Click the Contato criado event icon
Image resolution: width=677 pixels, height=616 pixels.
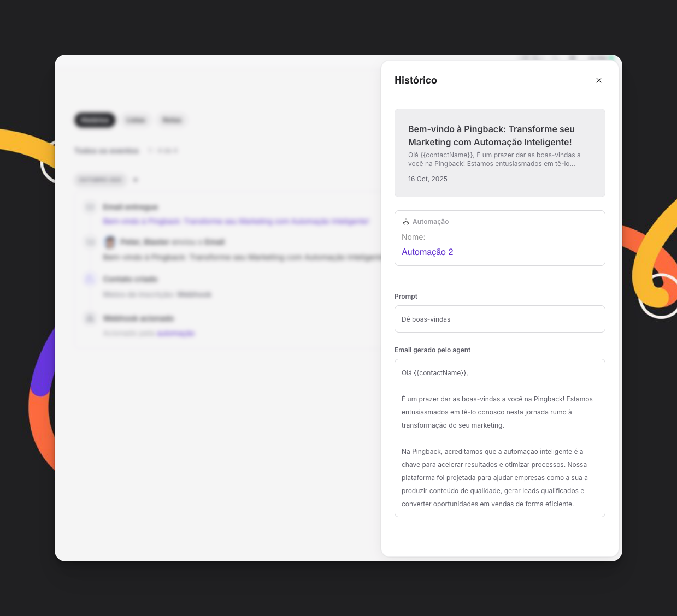point(90,279)
